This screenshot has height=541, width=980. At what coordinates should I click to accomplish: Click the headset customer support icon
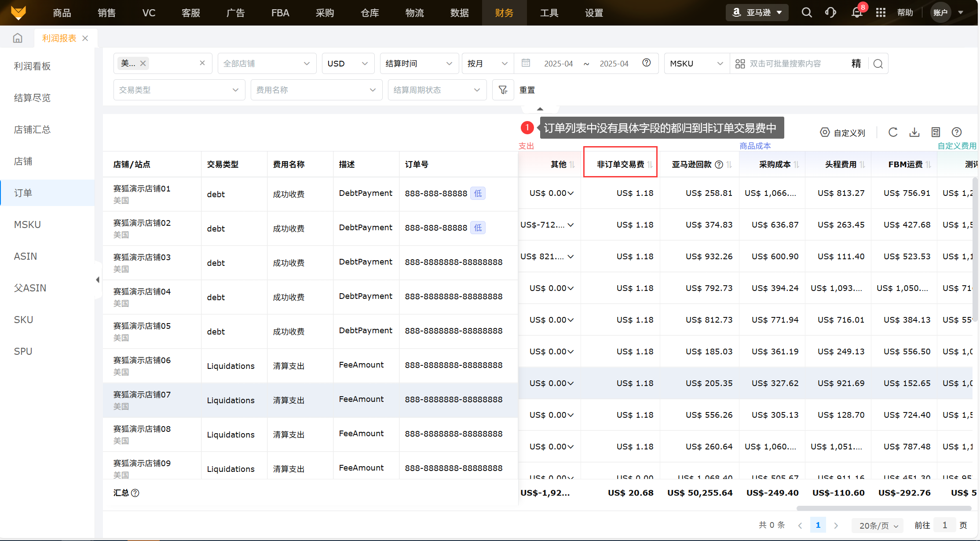tap(831, 12)
